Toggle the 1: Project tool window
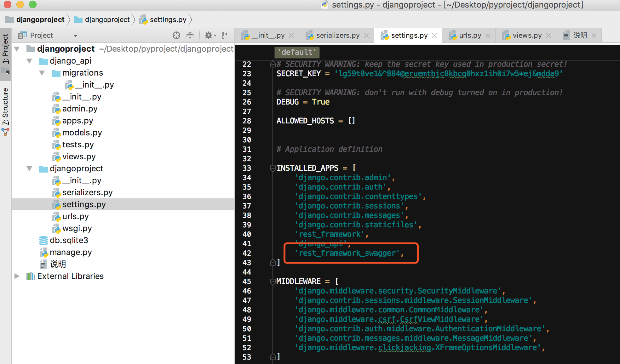Image resolution: width=620 pixels, height=364 pixels. click(5, 49)
